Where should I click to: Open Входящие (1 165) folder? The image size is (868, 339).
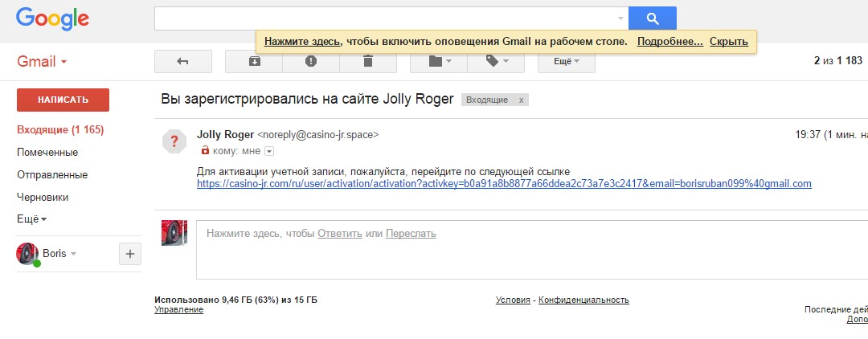[60, 130]
